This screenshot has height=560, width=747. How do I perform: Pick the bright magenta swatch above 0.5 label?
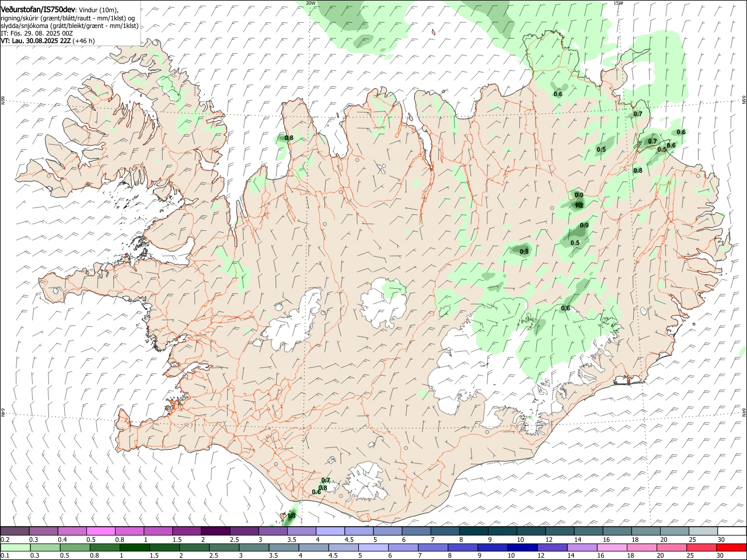coord(100,531)
